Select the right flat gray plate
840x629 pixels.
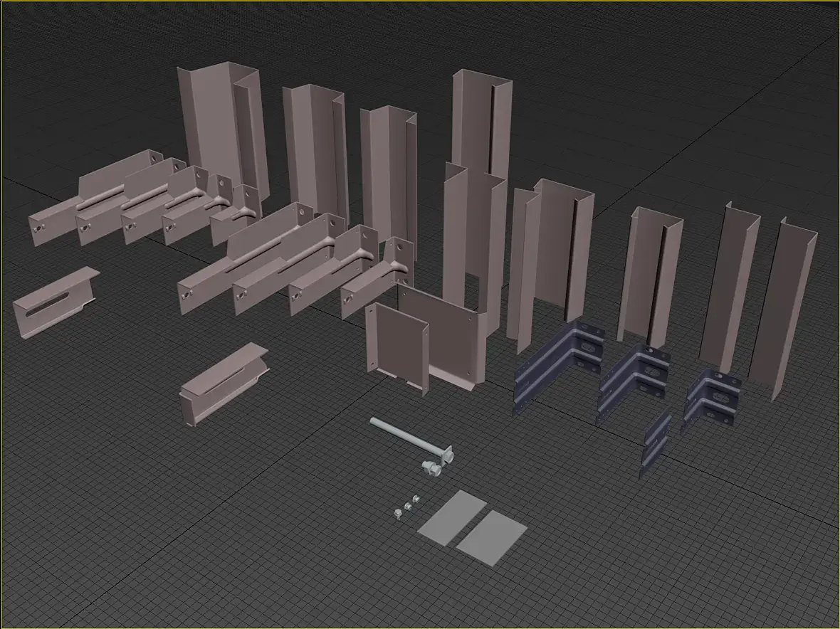click(491, 538)
